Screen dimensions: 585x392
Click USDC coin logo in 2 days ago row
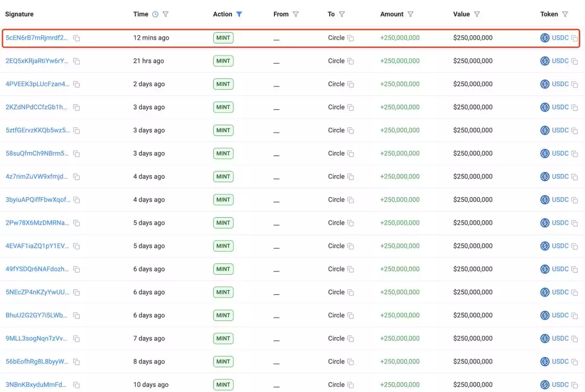[545, 84]
